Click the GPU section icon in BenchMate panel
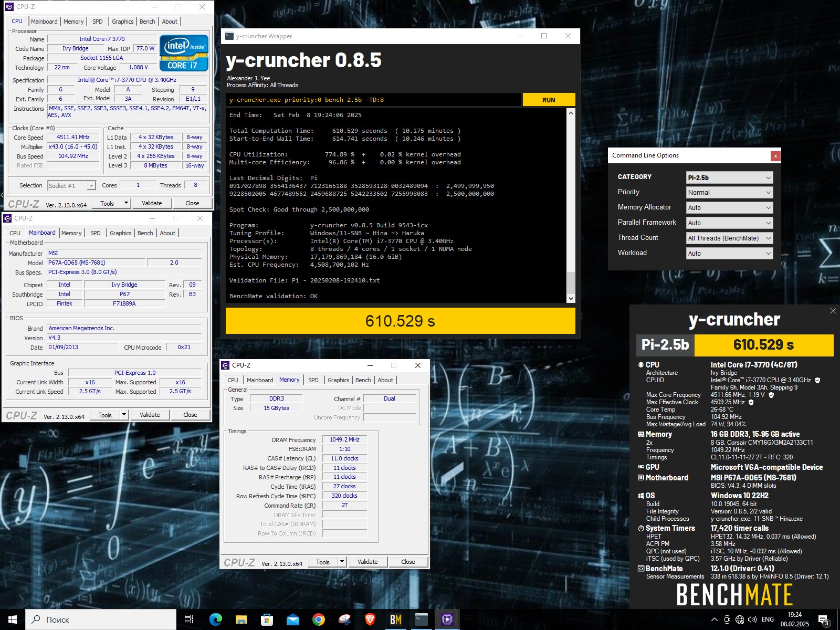840x630 pixels. click(x=640, y=467)
